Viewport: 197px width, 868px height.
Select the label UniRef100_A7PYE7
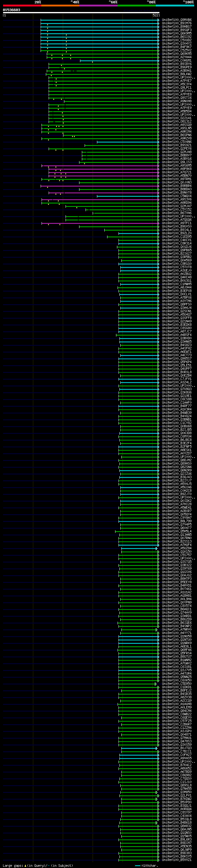pos(177,81)
